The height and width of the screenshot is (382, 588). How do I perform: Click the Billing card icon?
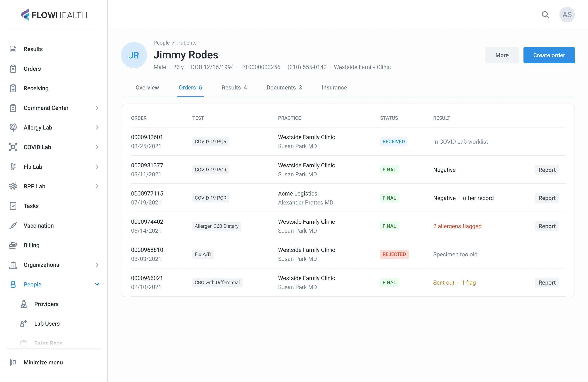pos(13,245)
